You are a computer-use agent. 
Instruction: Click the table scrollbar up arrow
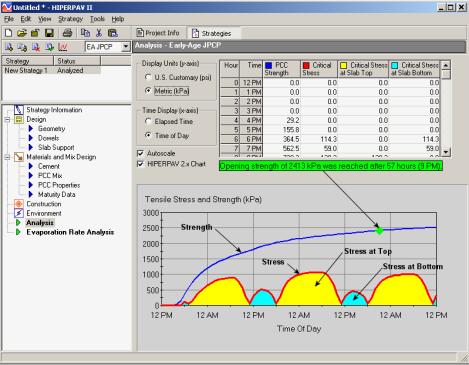click(446, 65)
